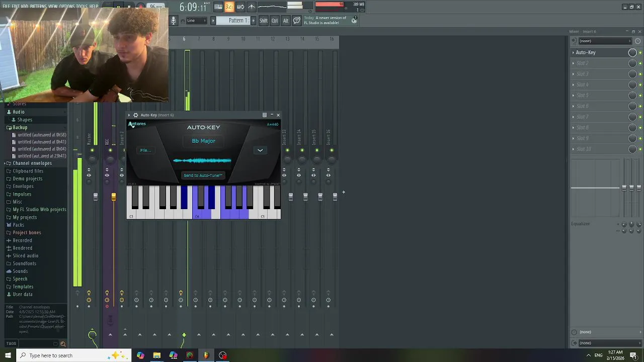
Task: Open mixer track latency clock icon
Action: (638, 41)
